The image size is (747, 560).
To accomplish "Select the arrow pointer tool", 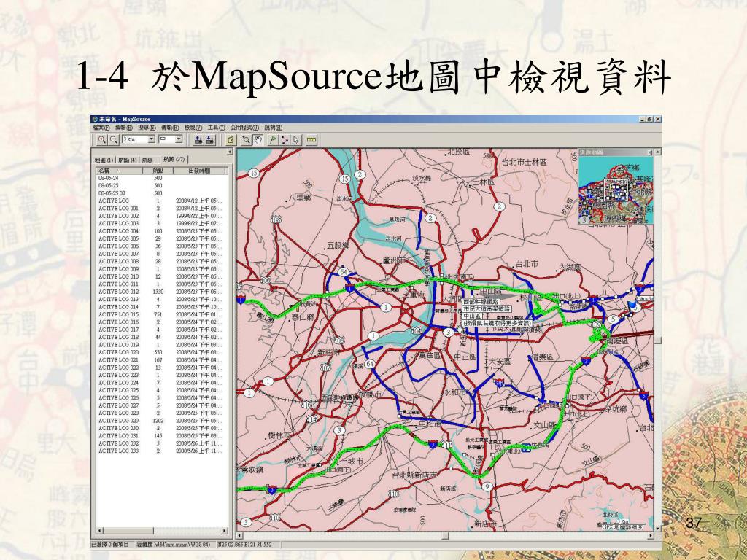I will pos(296,140).
